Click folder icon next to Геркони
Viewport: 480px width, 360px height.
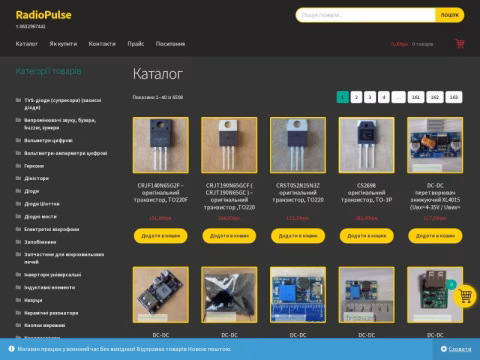(18, 166)
